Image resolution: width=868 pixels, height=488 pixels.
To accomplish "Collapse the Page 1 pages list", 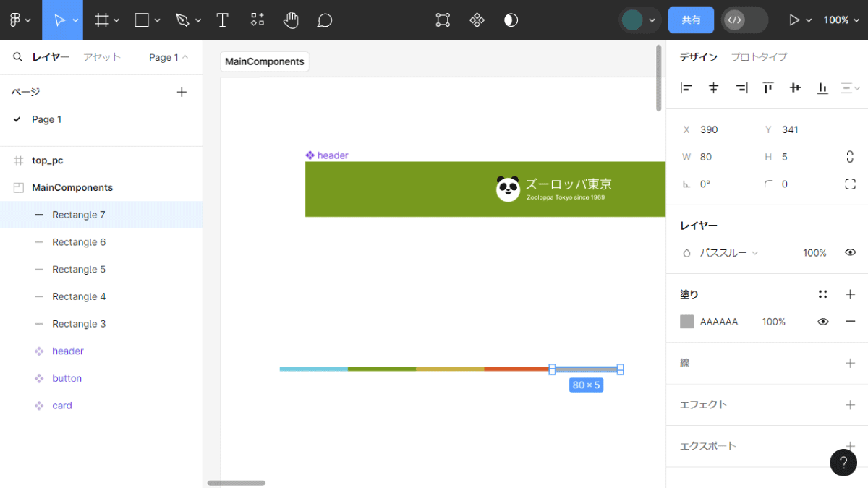I will coord(169,57).
